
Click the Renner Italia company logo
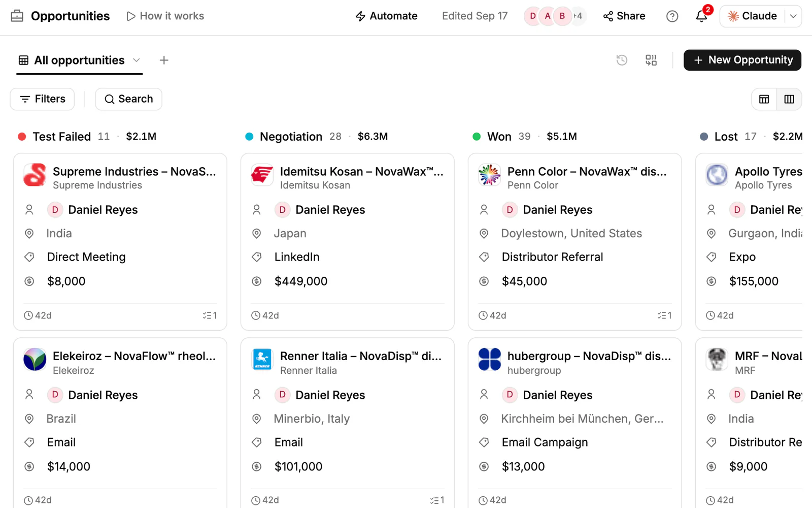262,360
